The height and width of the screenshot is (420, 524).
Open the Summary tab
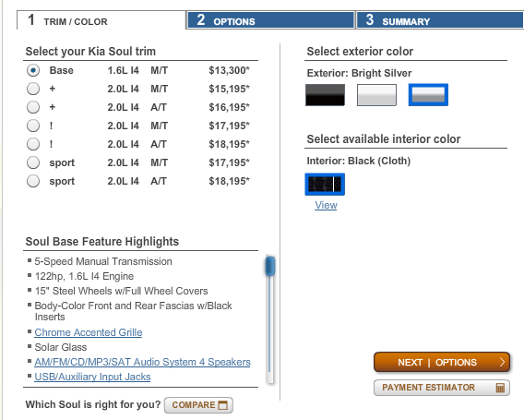[x=440, y=20]
